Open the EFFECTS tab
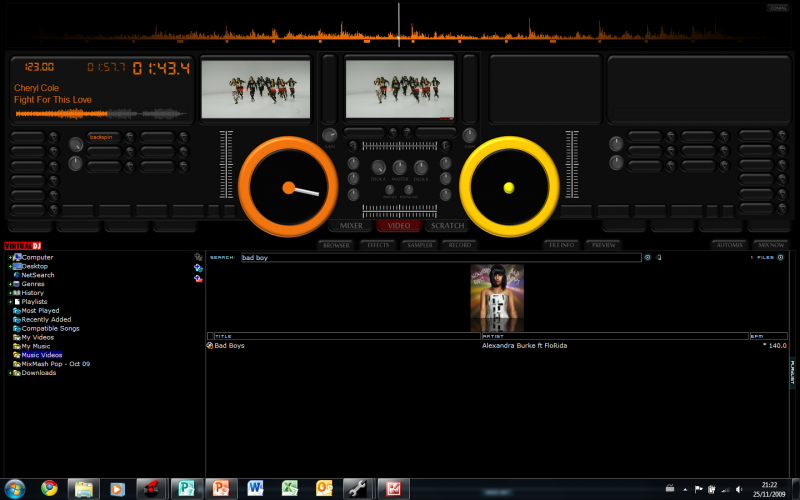 pyautogui.click(x=378, y=245)
